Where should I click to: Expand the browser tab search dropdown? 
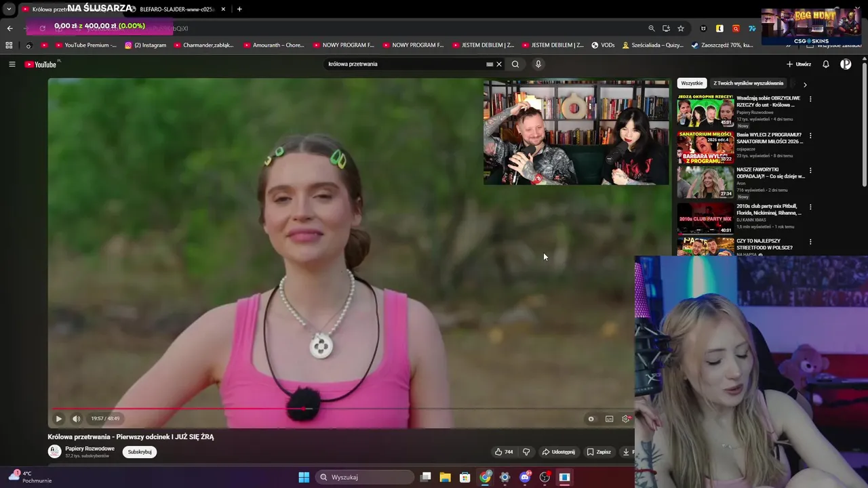pyautogui.click(x=9, y=9)
